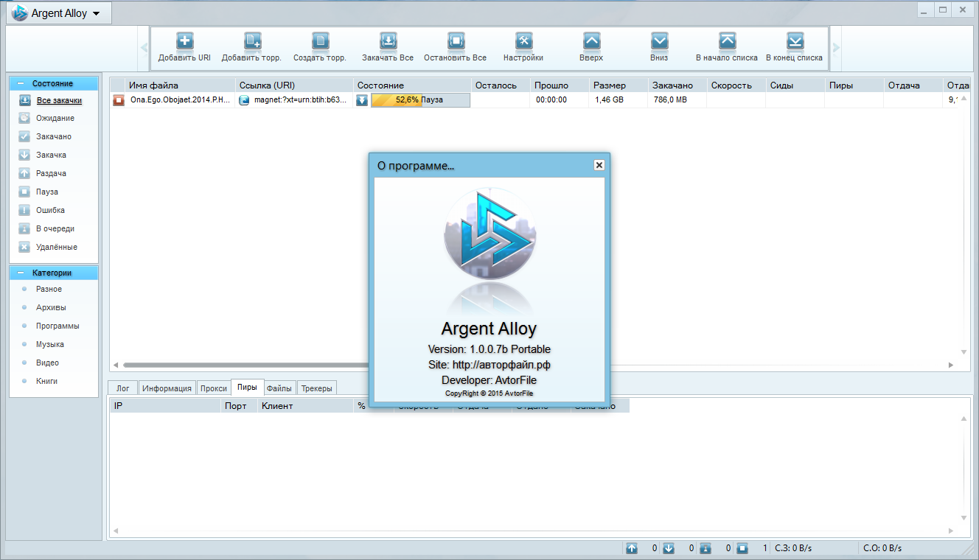The width and height of the screenshot is (979, 560).
Task: Click the Создать торр. toolbar icon
Action: 320,41
